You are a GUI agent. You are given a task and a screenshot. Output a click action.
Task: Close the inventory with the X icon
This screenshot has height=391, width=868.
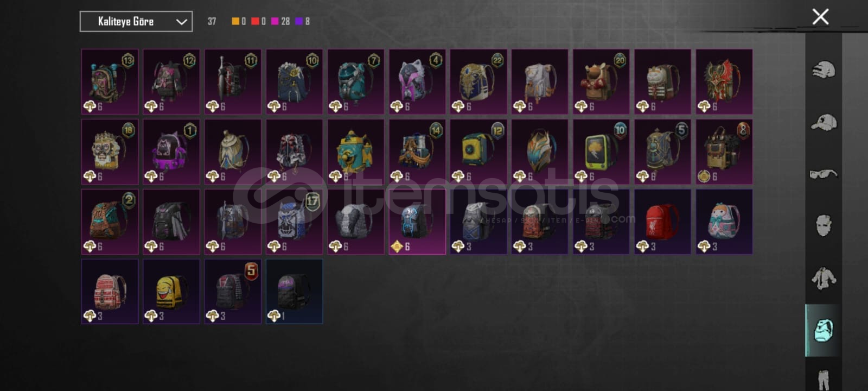[820, 17]
